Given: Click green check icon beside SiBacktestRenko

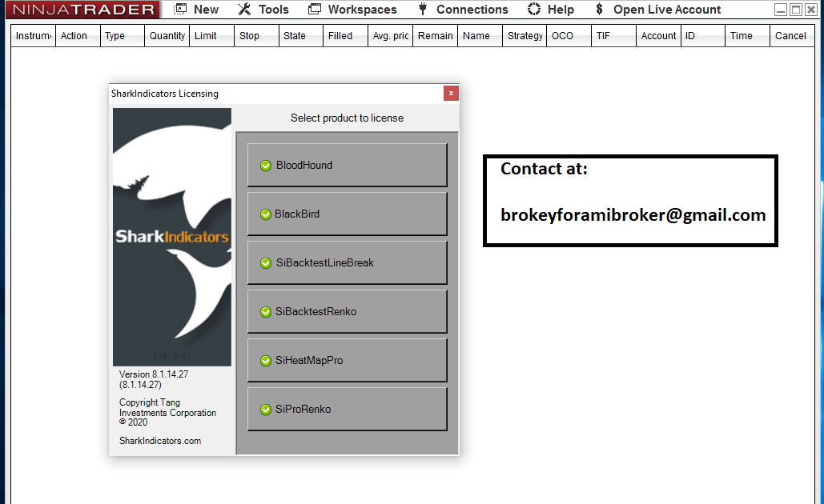Looking at the screenshot, I should coord(266,312).
